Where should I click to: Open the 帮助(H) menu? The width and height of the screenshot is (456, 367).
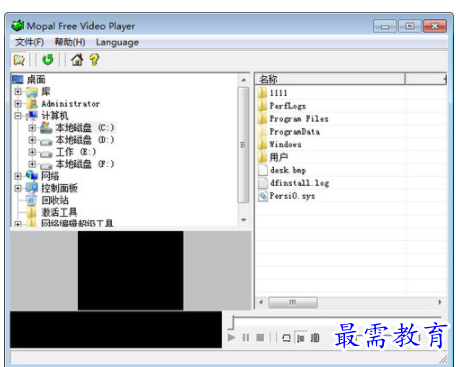(x=70, y=42)
